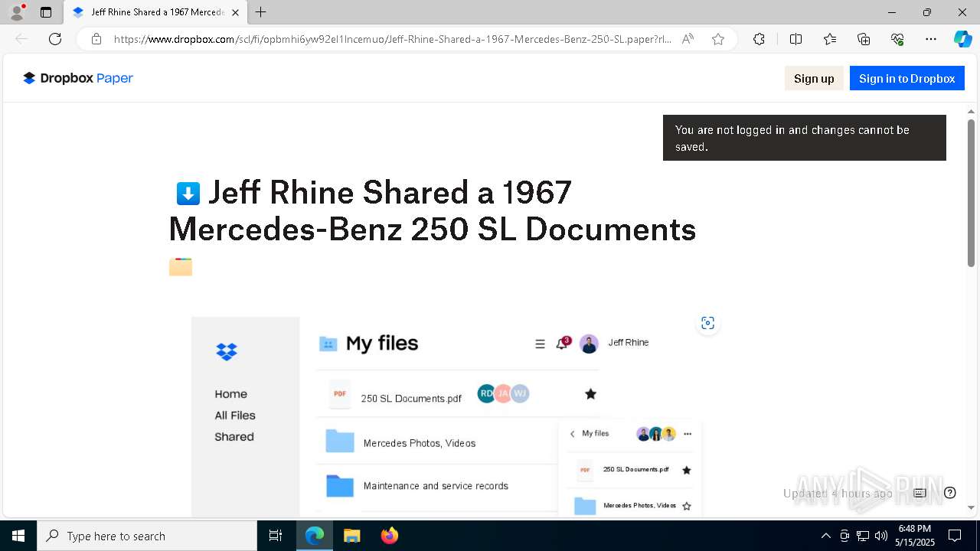Open Favorites list
The image size is (980, 551).
click(x=830, y=39)
